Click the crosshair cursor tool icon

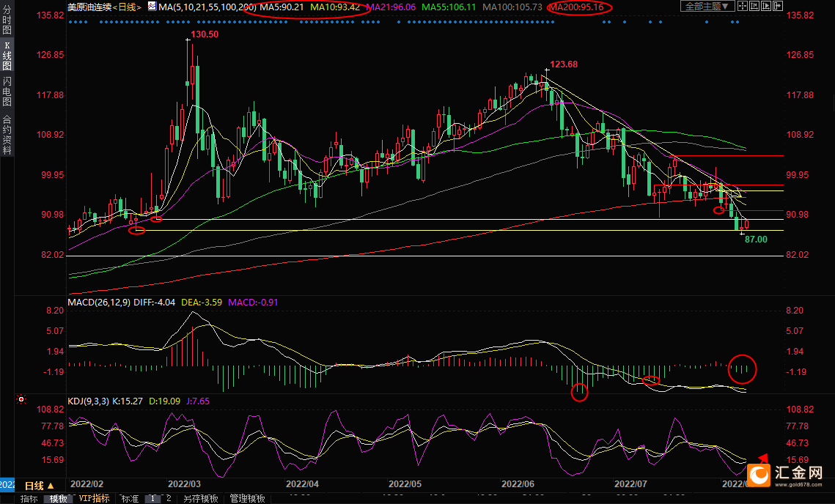click(x=743, y=6)
